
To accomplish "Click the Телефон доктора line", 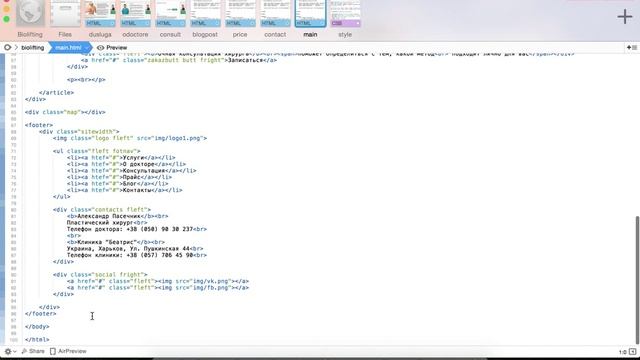I will [137, 229].
